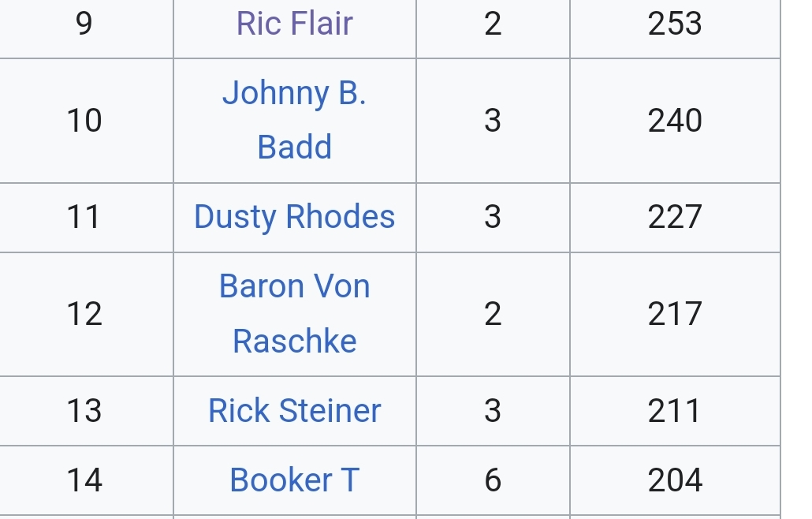Click the rank 14 cell
This screenshot has height=519, width=812.
(x=84, y=480)
